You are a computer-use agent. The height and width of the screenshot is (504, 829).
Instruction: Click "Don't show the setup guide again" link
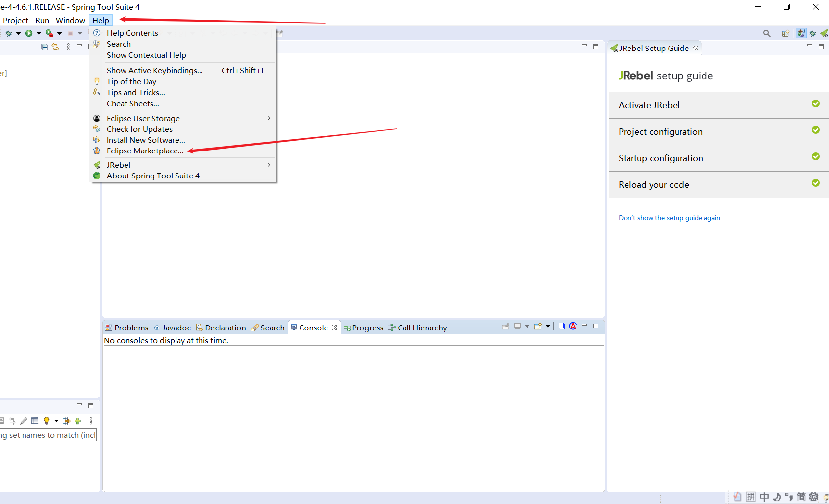click(669, 218)
